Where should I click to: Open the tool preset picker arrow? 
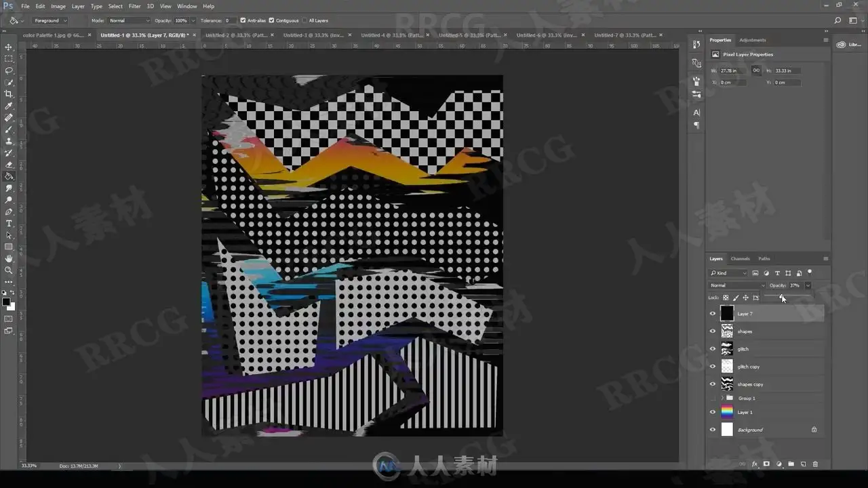click(x=22, y=20)
